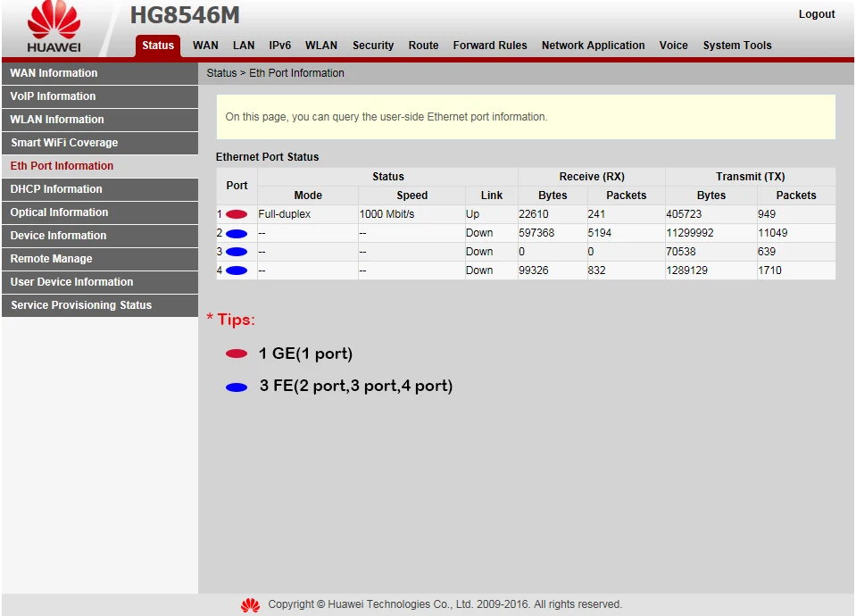Click TX packets value 639
856x616 pixels.
[x=767, y=252]
